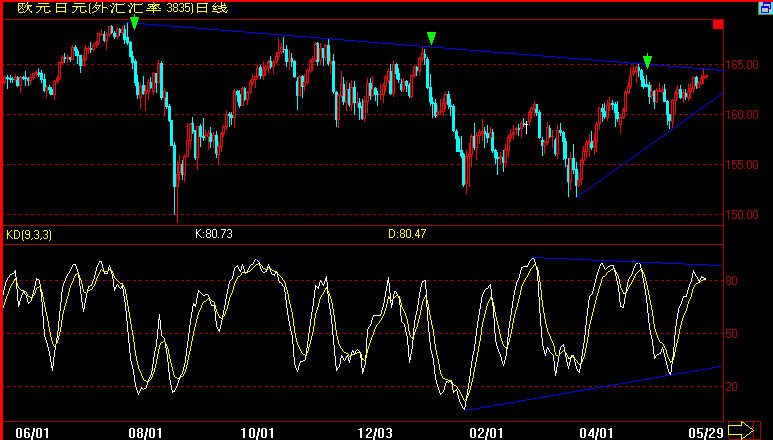Click the 155.00 price axis label
The width and height of the screenshot is (773, 440).
coord(741,165)
